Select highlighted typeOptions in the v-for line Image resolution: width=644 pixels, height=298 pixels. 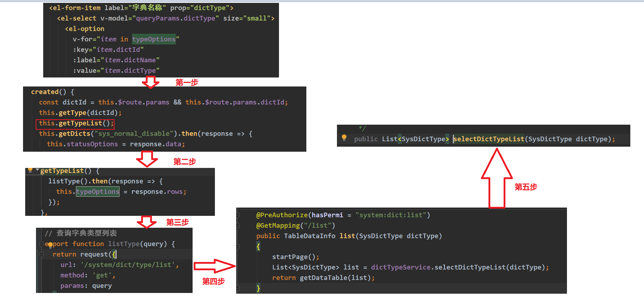154,39
